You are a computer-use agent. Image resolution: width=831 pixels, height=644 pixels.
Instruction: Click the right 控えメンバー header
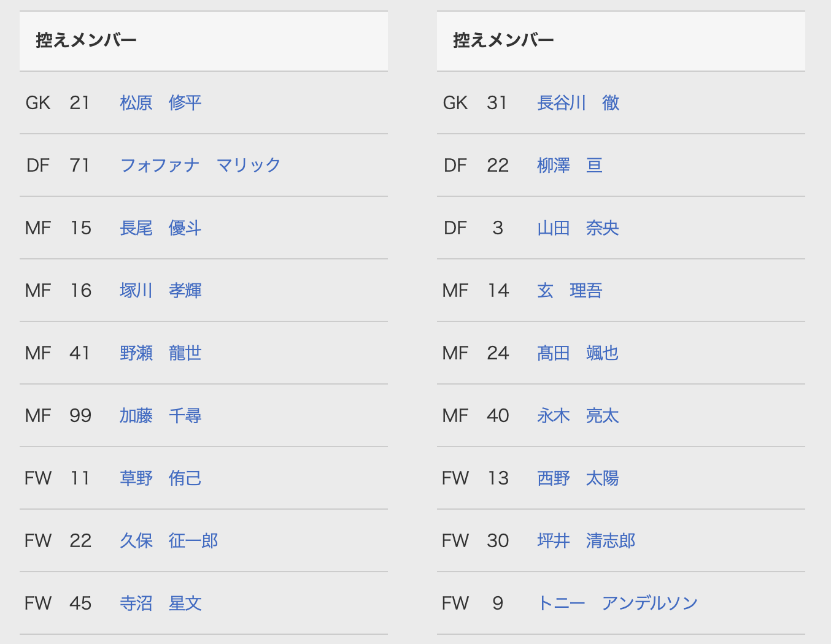(x=503, y=40)
